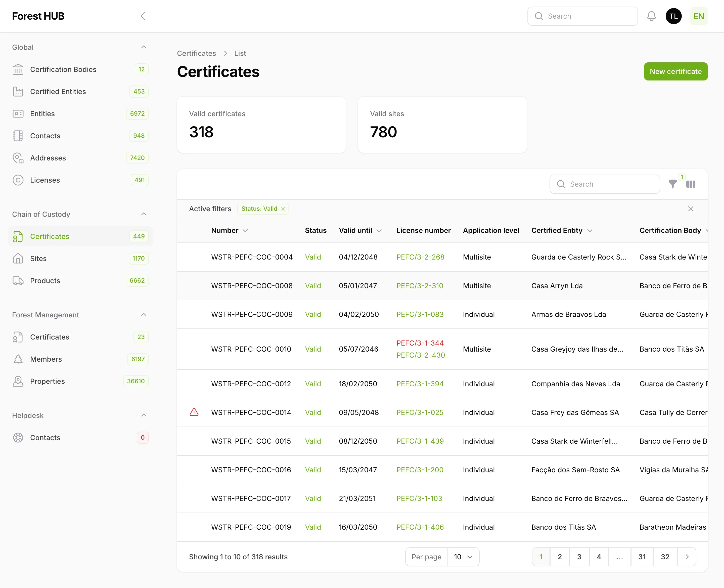
Task: Click the Licenses copyright icon
Action: click(x=18, y=180)
